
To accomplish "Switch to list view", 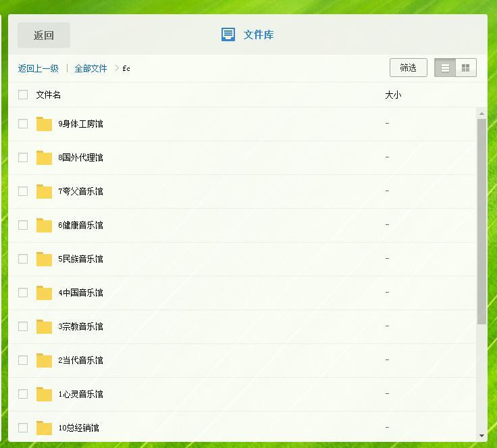I will [445, 68].
